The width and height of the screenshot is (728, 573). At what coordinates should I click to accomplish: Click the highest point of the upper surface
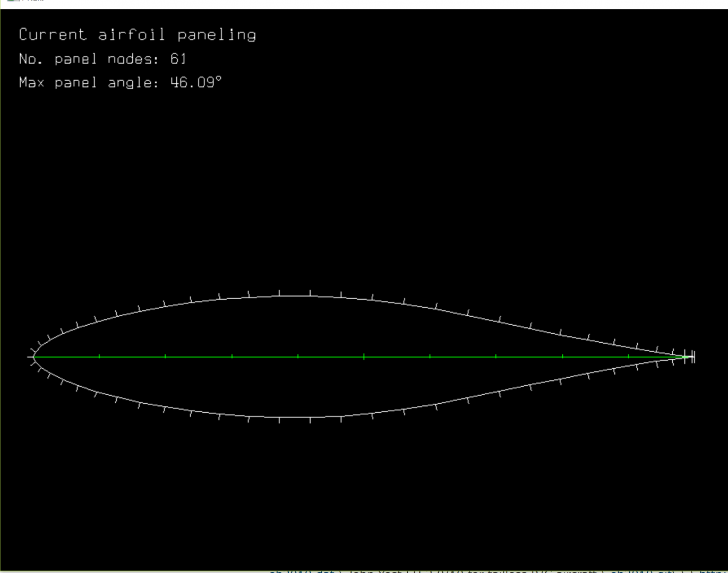pos(295,296)
